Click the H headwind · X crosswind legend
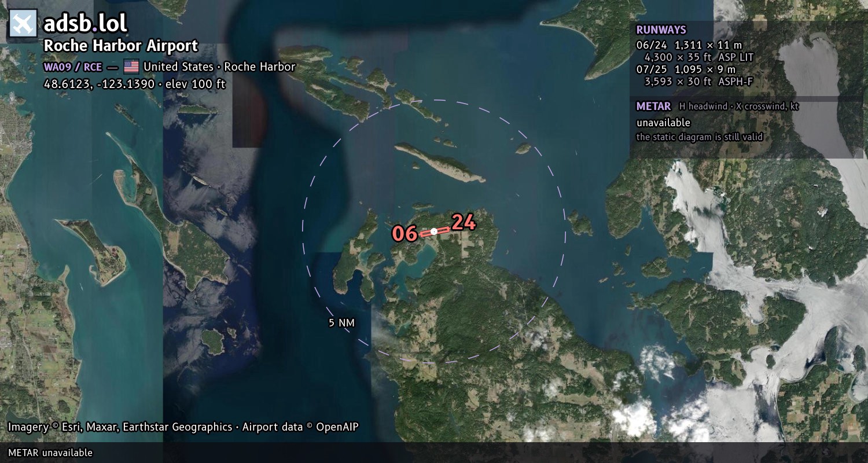Image resolution: width=868 pixels, height=463 pixels. [x=739, y=106]
